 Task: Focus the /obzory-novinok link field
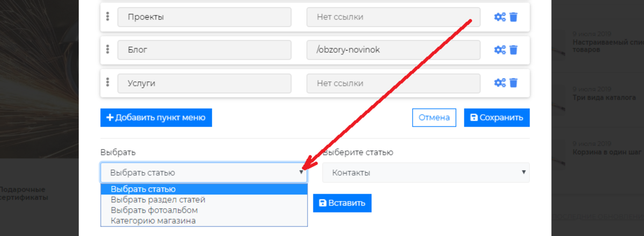[393, 50]
